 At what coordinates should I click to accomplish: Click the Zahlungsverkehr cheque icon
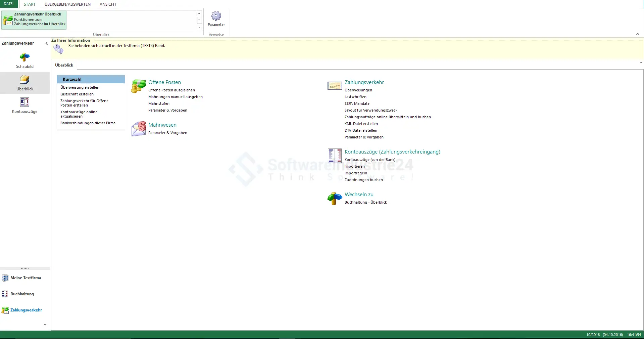334,86
